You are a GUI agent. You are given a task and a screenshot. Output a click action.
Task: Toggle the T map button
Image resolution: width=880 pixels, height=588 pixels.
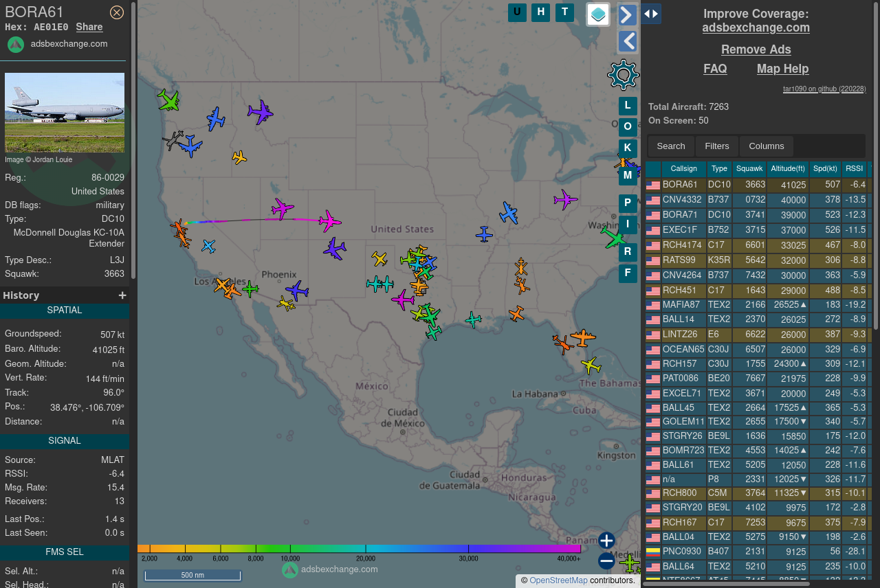pos(565,12)
